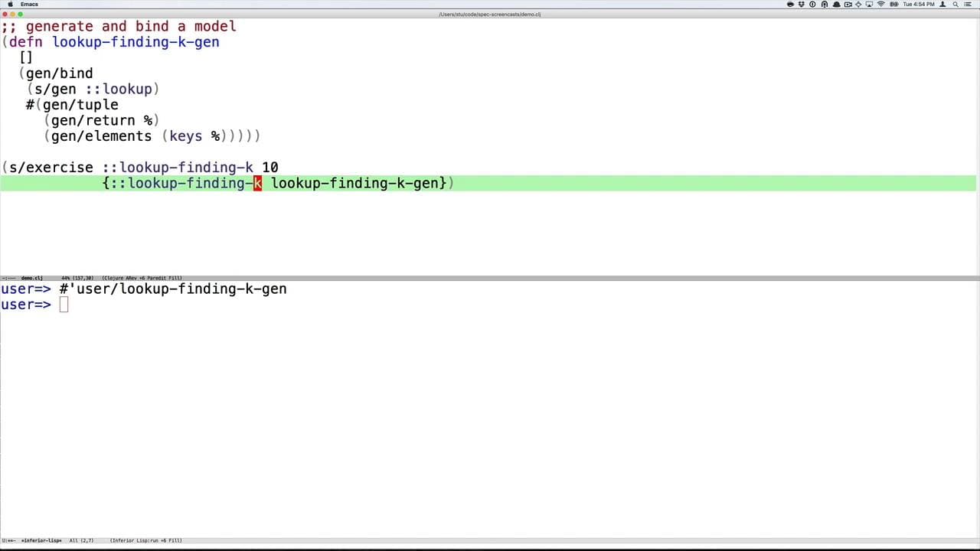
Task: Click the comment 'generate and bind a model'
Action: pyautogui.click(x=131, y=26)
